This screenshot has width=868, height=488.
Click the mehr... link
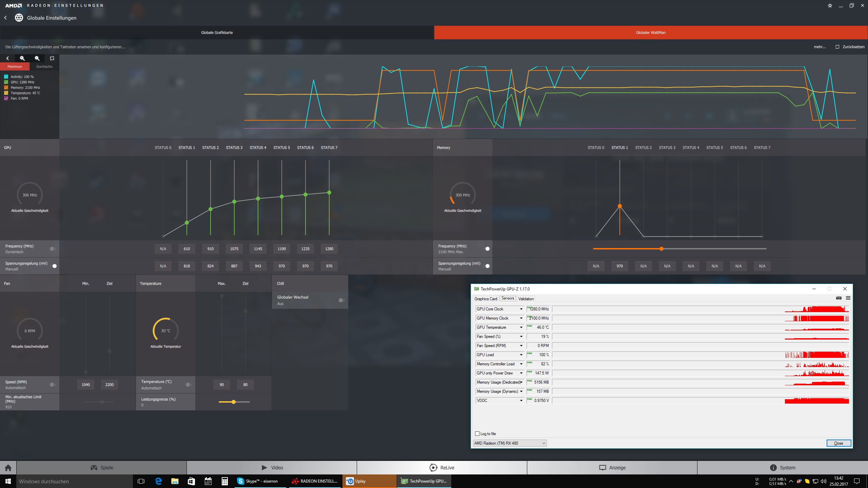(x=820, y=47)
